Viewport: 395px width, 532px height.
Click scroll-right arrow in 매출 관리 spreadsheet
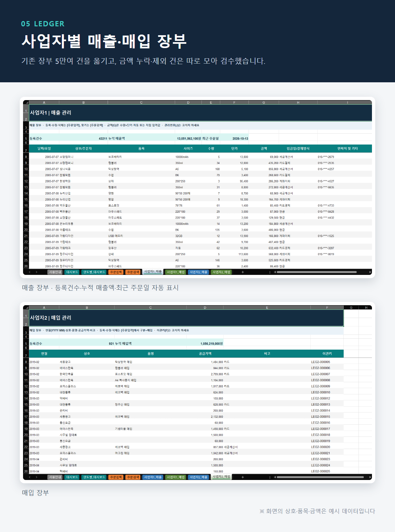coord(370,272)
